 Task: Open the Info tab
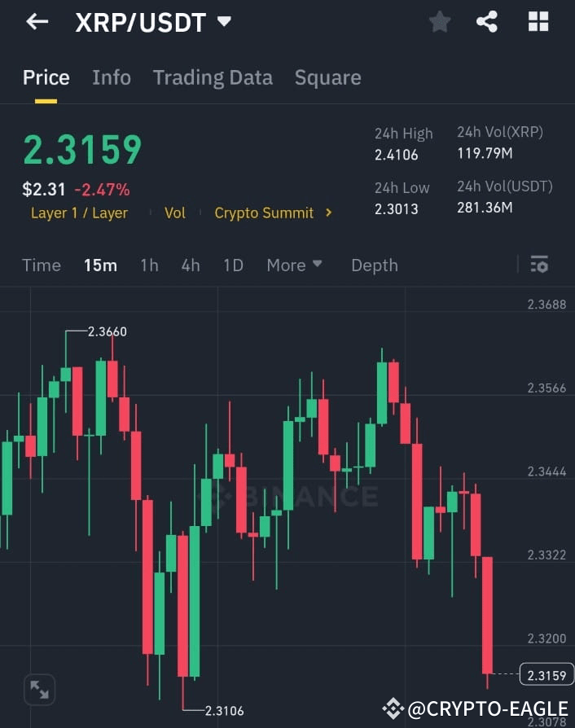(x=112, y=77)
